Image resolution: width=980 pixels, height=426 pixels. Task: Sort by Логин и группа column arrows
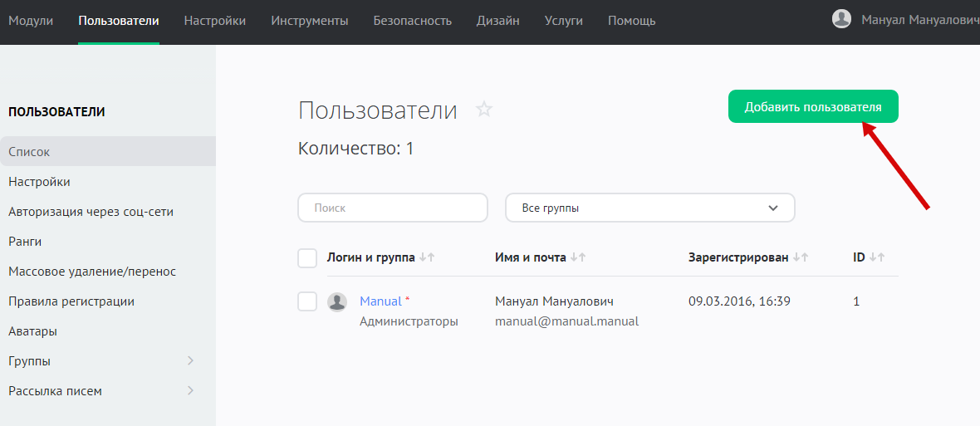click(x=427, y=258)
